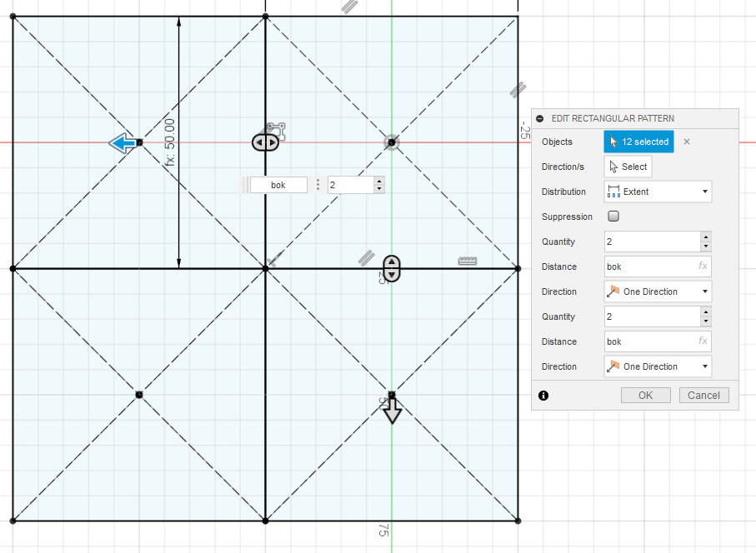Click the blue horizontal direction arrow manipulator

pos(123,144)
